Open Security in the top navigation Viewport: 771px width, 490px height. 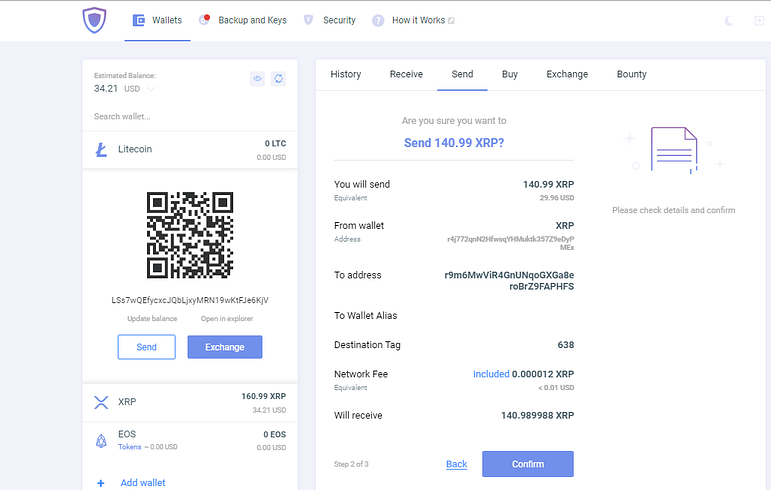[339, 20]
